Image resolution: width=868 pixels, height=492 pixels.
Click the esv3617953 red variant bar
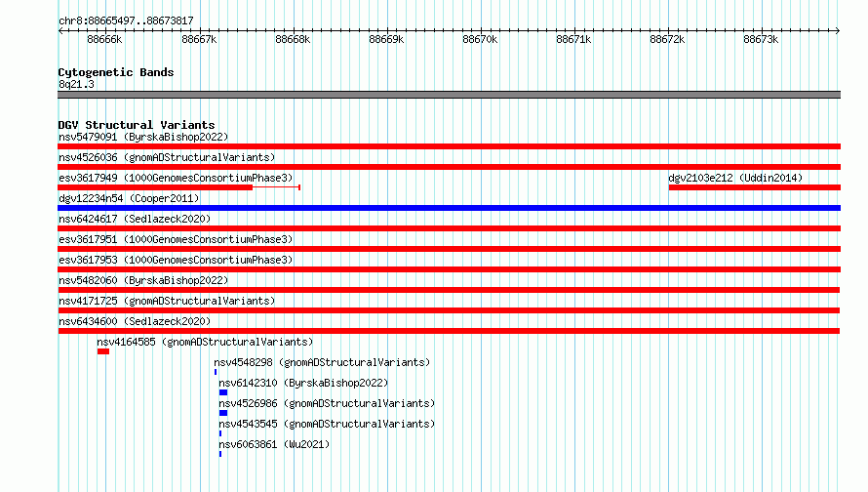449,269
